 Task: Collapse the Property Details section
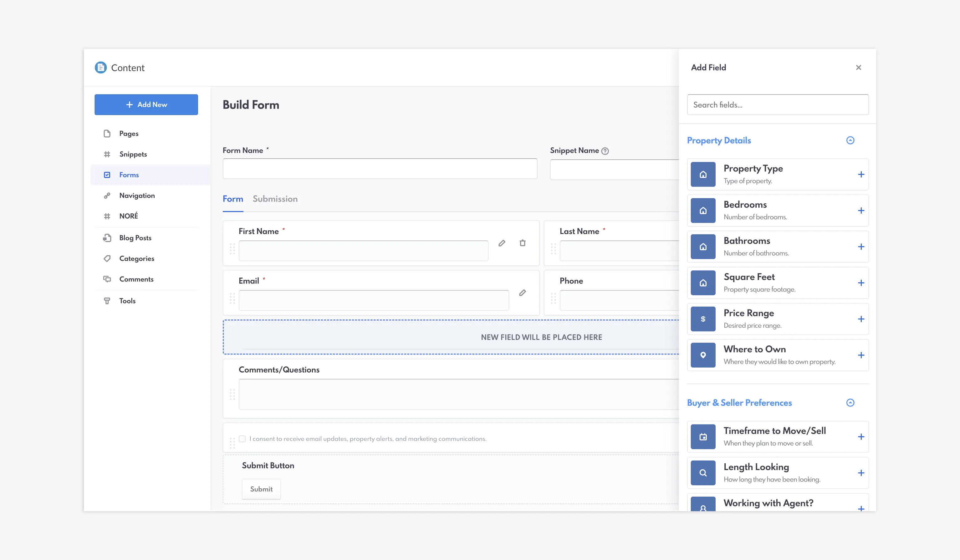click(850, 140)
